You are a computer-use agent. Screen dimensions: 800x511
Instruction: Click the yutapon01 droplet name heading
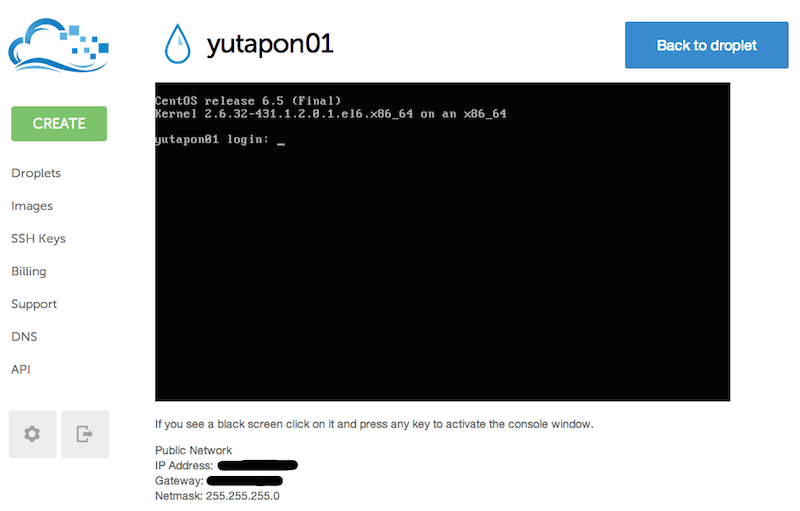point(270,44)
